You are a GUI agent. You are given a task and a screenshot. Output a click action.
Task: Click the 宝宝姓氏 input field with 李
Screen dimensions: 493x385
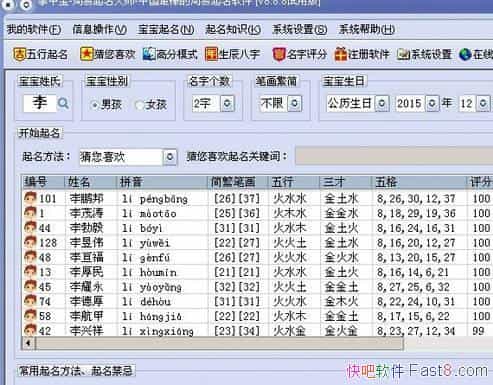[x=40, y=103]
